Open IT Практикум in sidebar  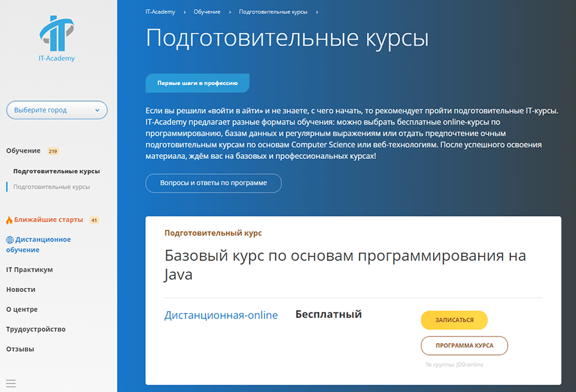29,269
